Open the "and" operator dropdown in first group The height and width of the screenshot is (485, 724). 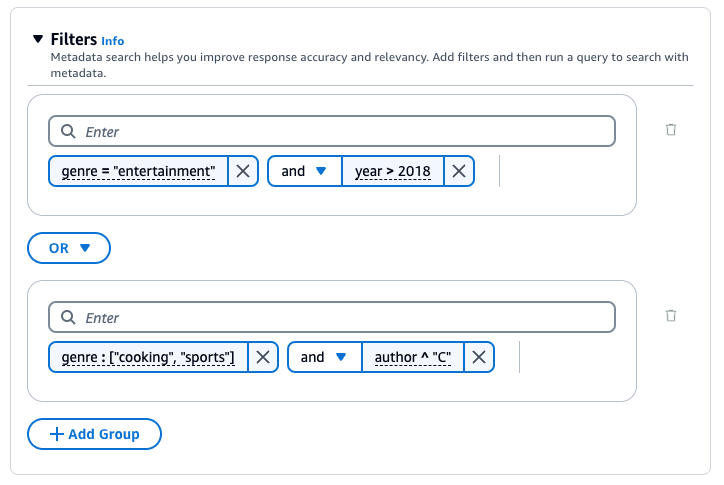(x=304, y=171)
